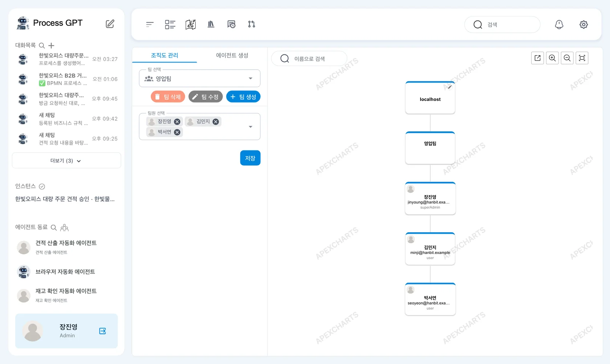The width and height of the screenshot is (610, 364).
Task: Open the 장진영 Admin profile card
Action: pyautogui.click(x=66, y=331)
